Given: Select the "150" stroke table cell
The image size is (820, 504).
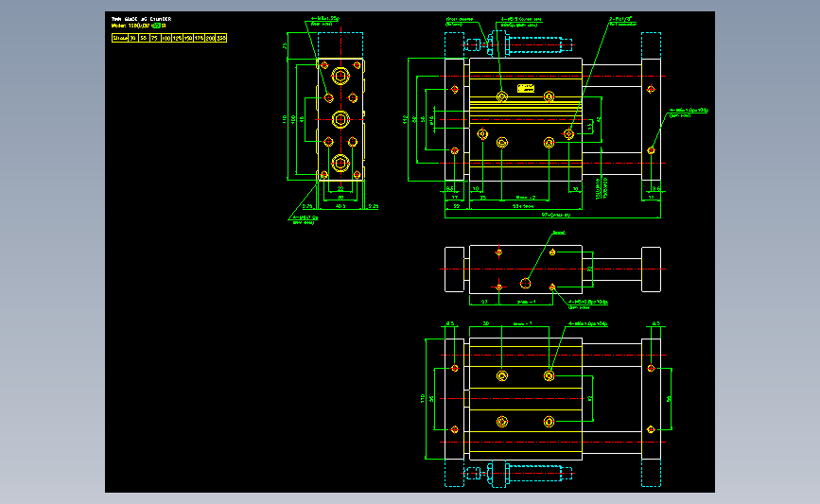Looking at the screenshot, I should coord(188,38).
